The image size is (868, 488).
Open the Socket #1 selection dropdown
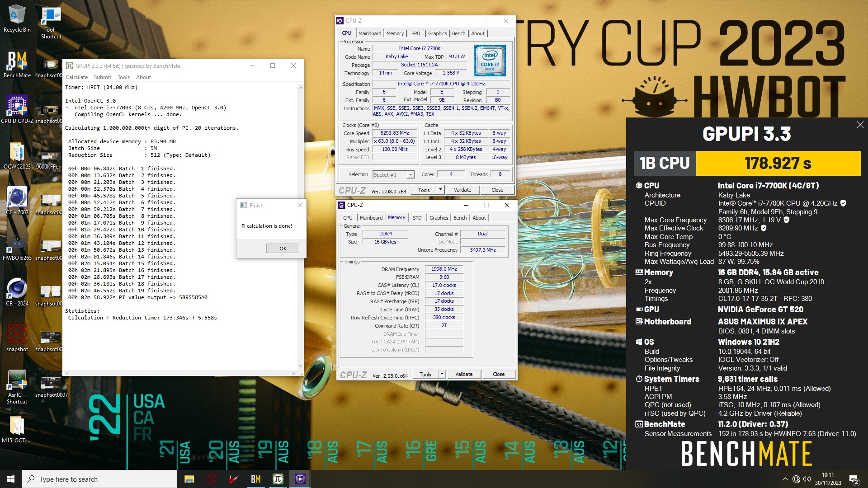click(x=393, y=175)
